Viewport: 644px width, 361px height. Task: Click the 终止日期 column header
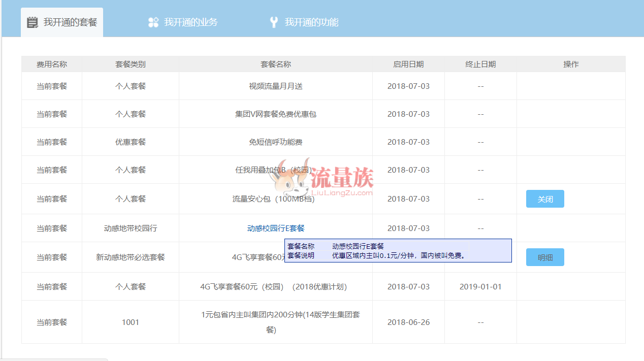click(x=480, y=64)
